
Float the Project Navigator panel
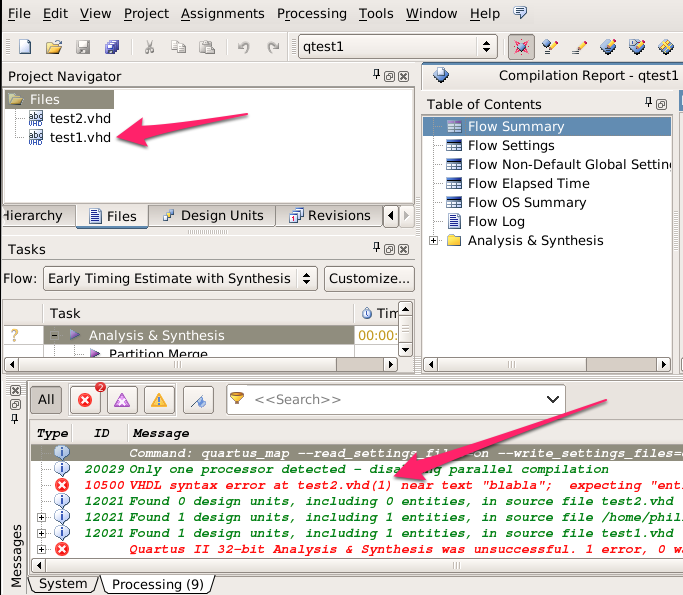[x=389, y=77]
